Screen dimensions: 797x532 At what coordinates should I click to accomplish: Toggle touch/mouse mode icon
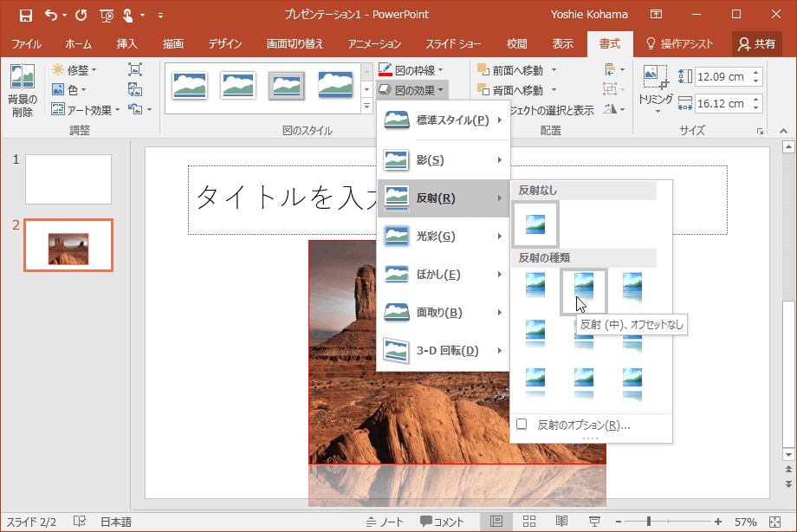click(x=127, y=16)
